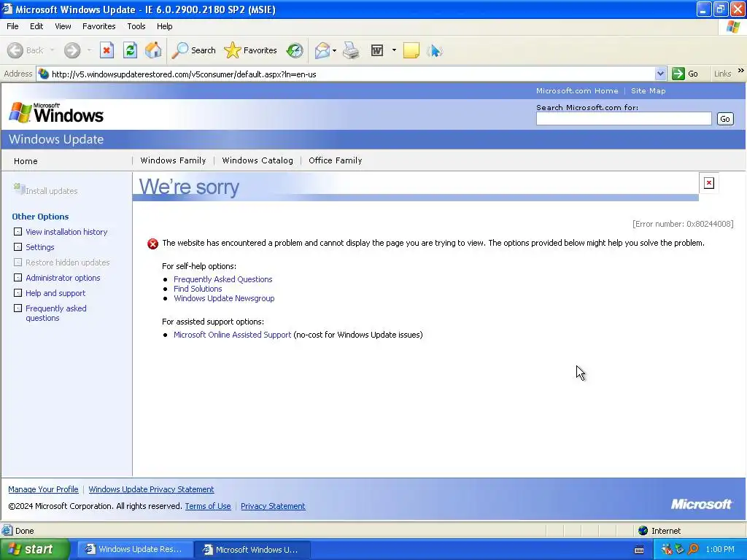Open Frequently Asked Questions self-help link
This screenshot has width=747, height=560.
tap(223, 279)
